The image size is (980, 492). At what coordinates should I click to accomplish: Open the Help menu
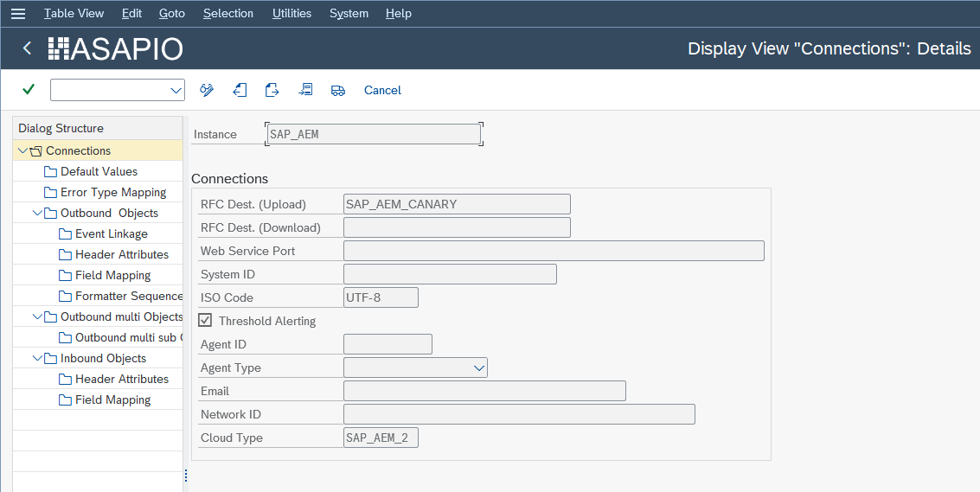[399, 13]
